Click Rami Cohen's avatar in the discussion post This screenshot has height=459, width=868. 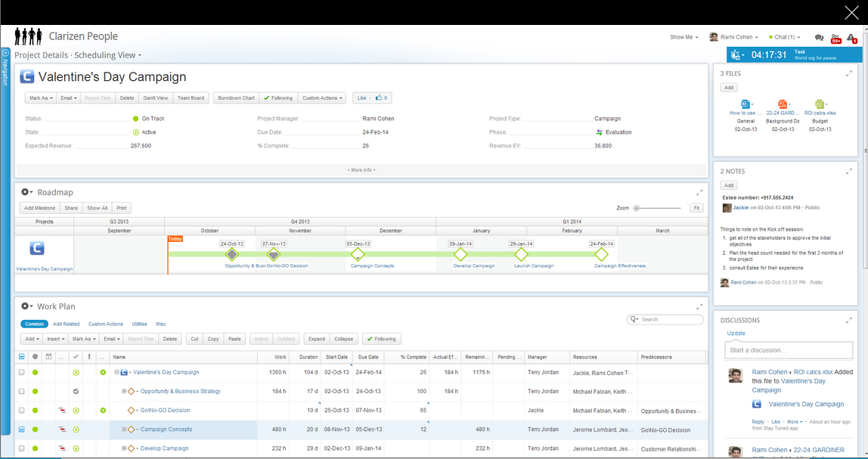[x=736, y=375]
